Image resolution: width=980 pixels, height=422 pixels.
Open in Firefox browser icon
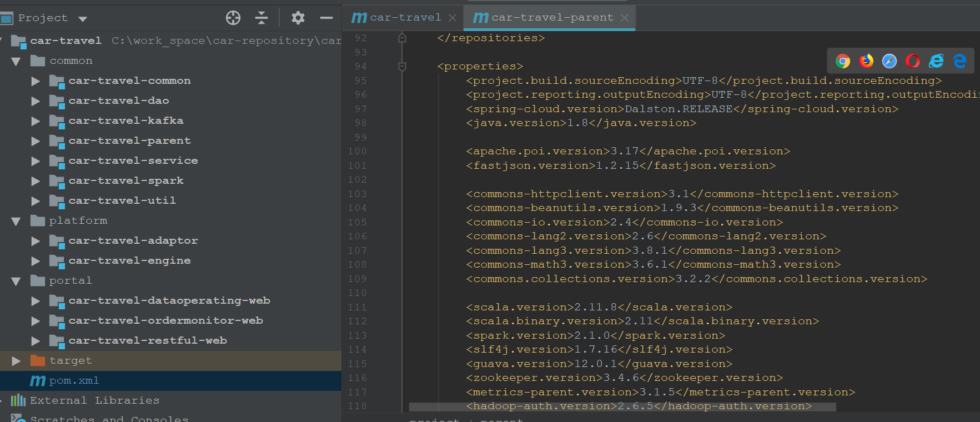coord(866,61)
